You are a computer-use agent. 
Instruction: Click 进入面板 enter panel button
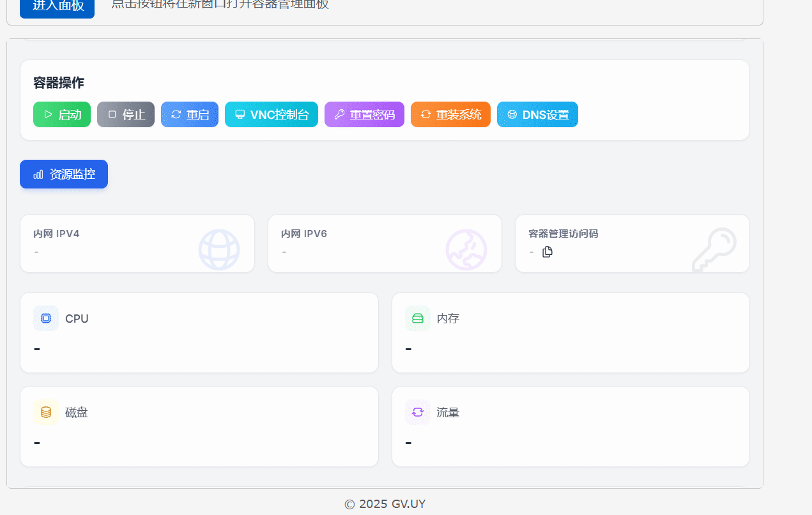57,6
